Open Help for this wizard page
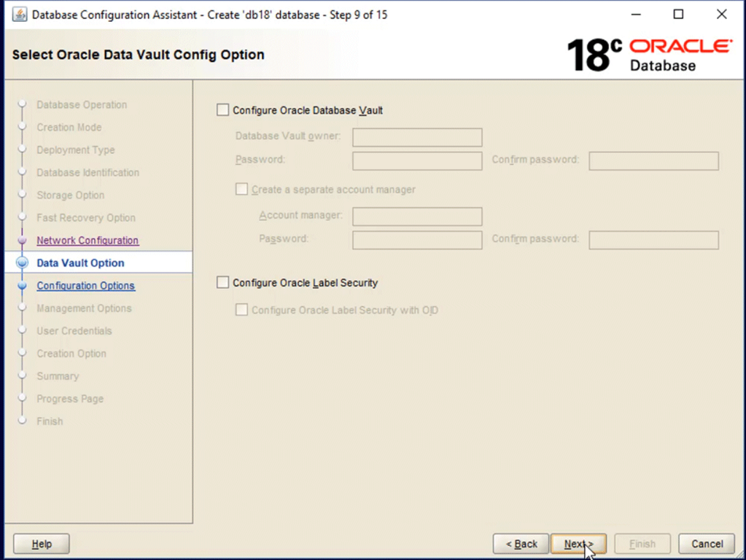Screen dimensions: 746x560 click(x=42, y=544)
